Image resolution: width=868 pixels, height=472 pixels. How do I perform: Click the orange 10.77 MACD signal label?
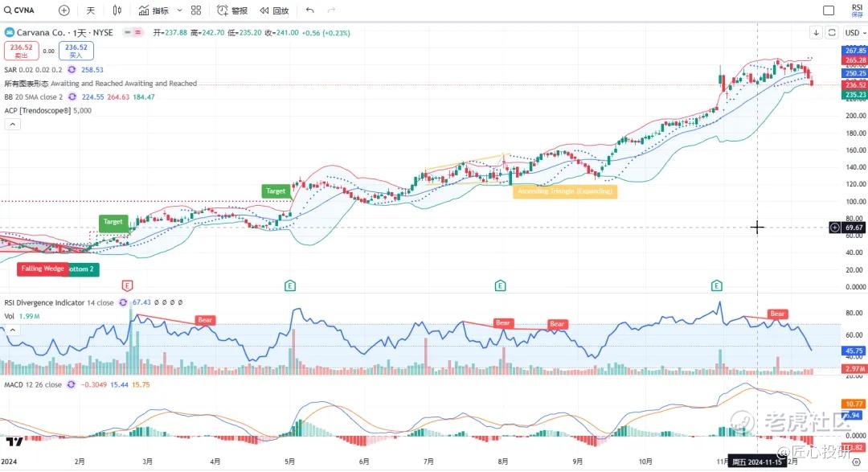tap(853, 404)
